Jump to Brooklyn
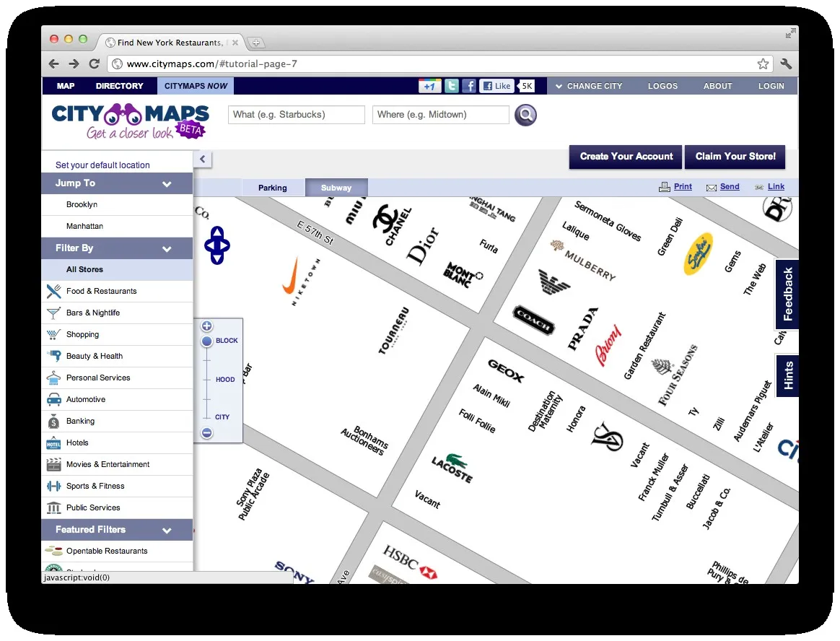840x641 pixels. point(118,205)
